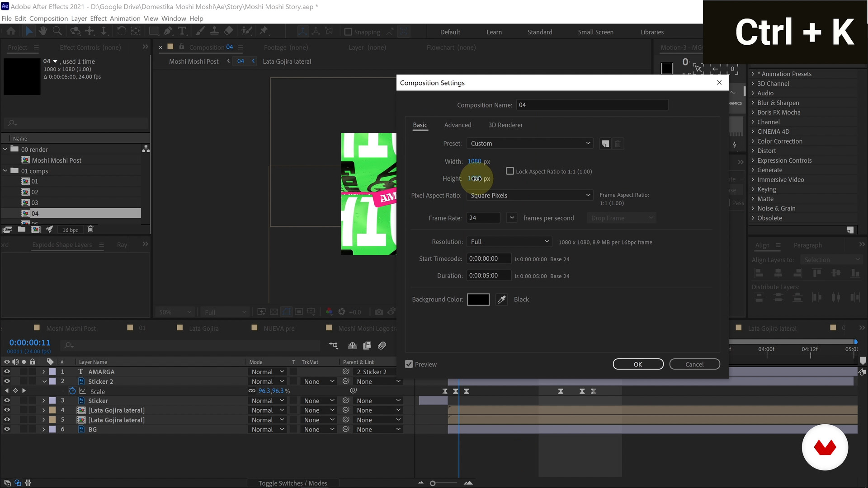
Task: Open the Preset dropdown
Action: [530, 144]
